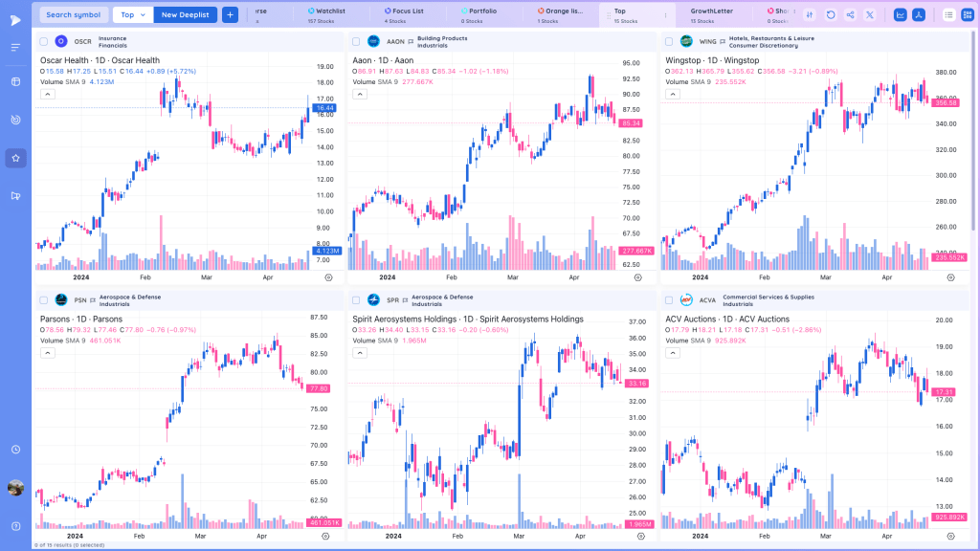The image size is (980, 551).
Task: Open chart settings gear on Oscar Health chart
Action: pos(329,277)
